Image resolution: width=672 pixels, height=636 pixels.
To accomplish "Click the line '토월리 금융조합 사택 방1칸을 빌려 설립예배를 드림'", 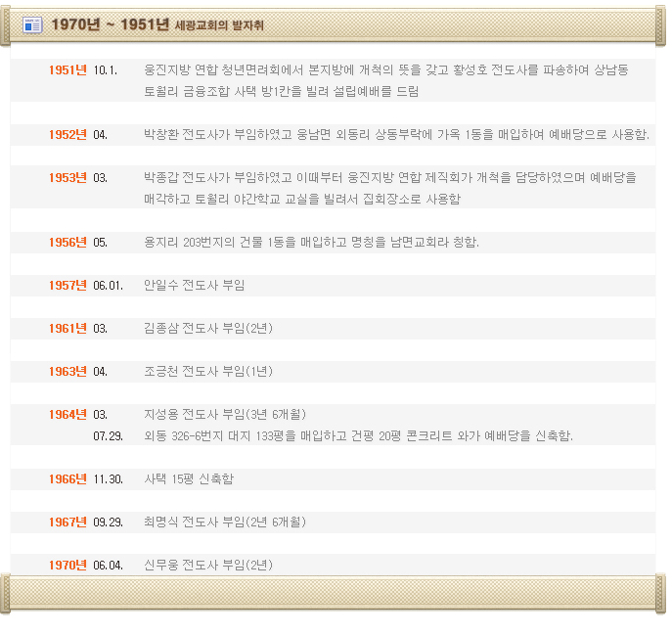I will 281,91.
